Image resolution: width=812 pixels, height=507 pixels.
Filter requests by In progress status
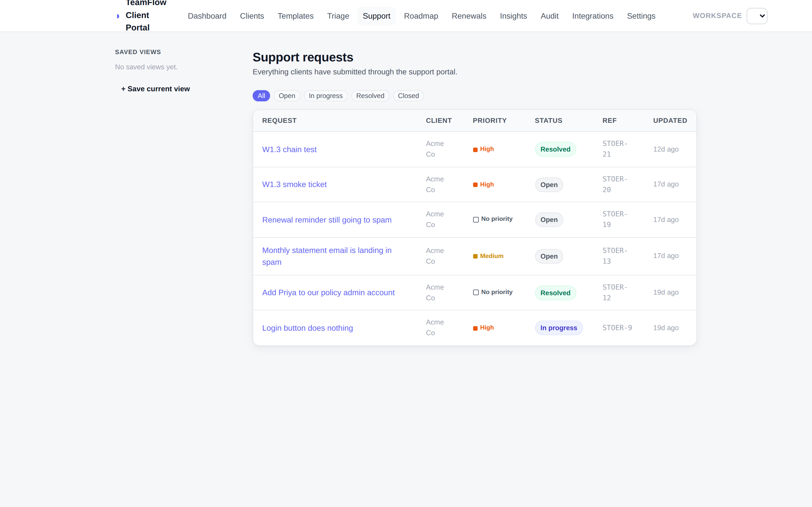[326, 96]
